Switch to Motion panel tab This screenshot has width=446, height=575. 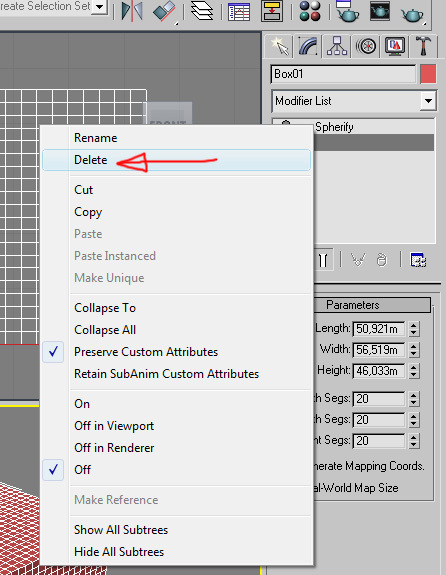click(x=366, y=47)
